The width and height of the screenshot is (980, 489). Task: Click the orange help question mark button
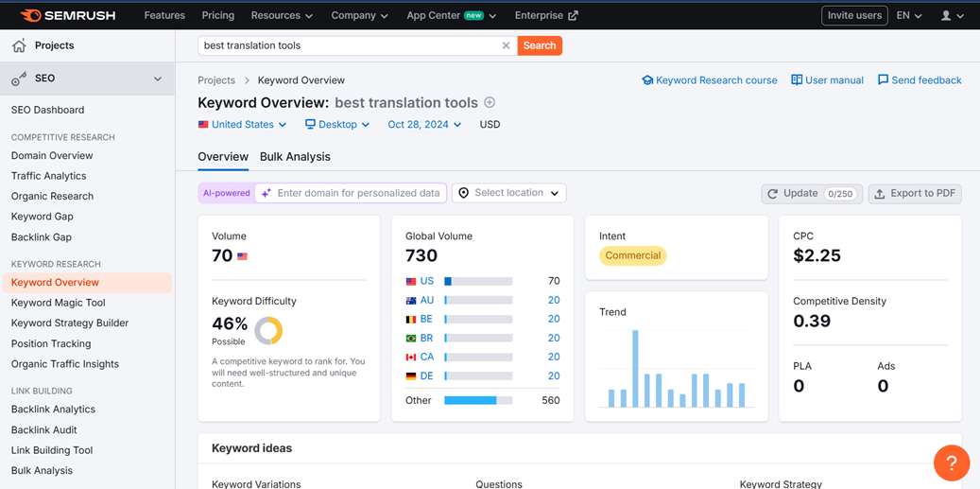point(952,463)
